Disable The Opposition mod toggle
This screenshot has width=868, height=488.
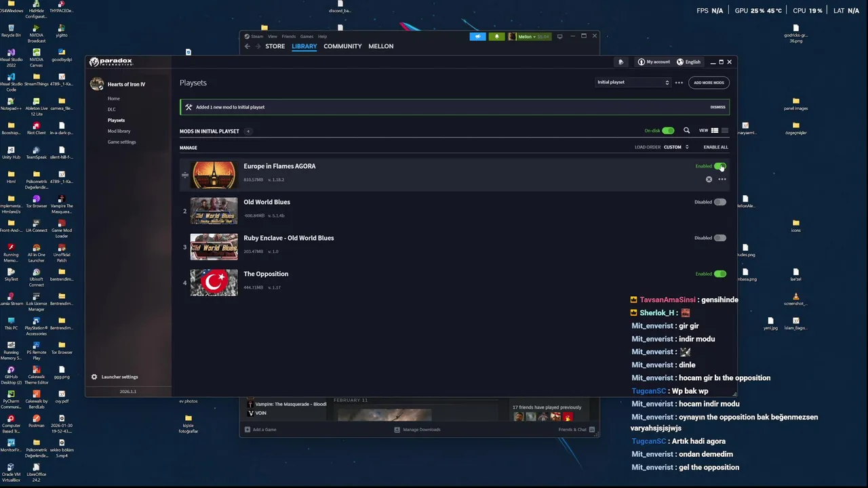pyautogui.click(x=720, y=274)
